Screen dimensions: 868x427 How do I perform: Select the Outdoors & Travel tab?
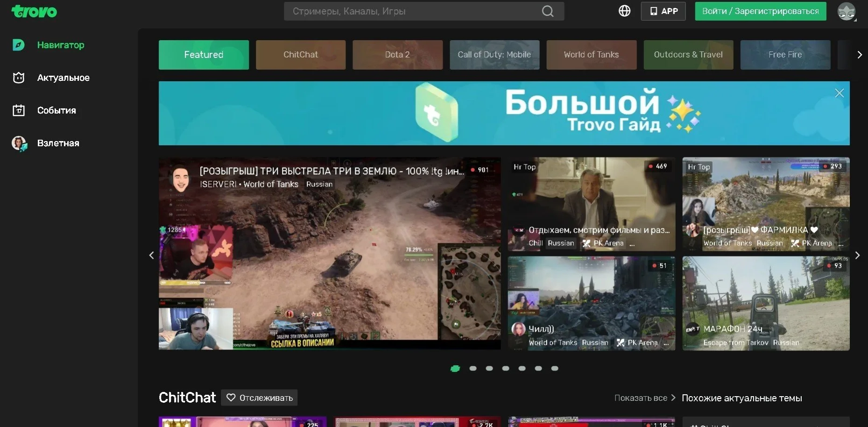(x=688, y=55)
